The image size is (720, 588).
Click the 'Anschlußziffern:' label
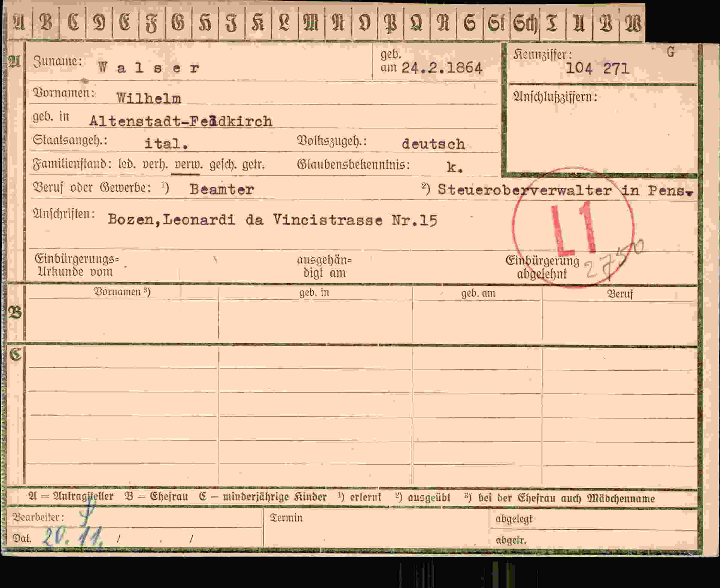pos(555,97)
